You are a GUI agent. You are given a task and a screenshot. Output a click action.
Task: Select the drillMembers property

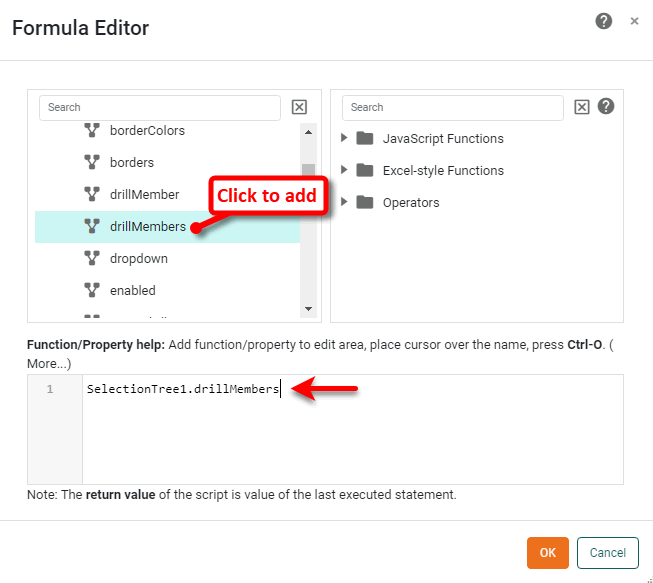tap(147, 226)
